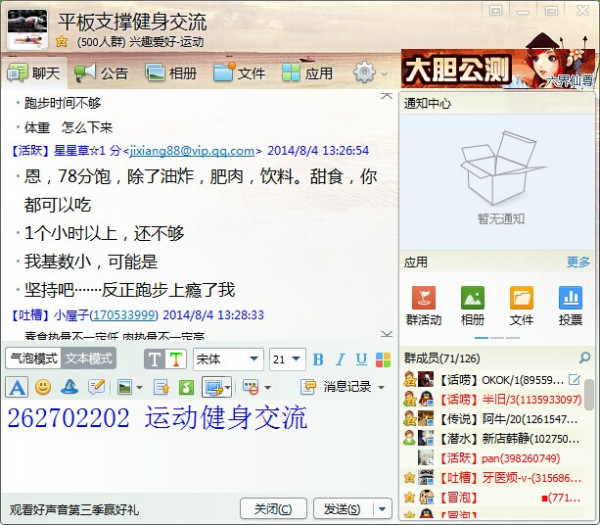Click the group star rating icon
The image size is (600, 525).
tap(62, 41)
